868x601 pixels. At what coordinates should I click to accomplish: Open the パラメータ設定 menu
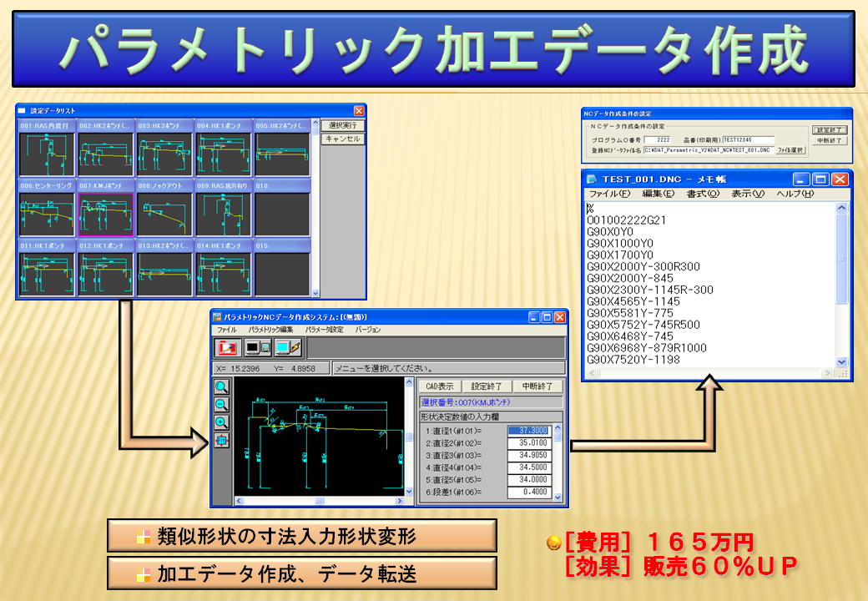point(324,329)
